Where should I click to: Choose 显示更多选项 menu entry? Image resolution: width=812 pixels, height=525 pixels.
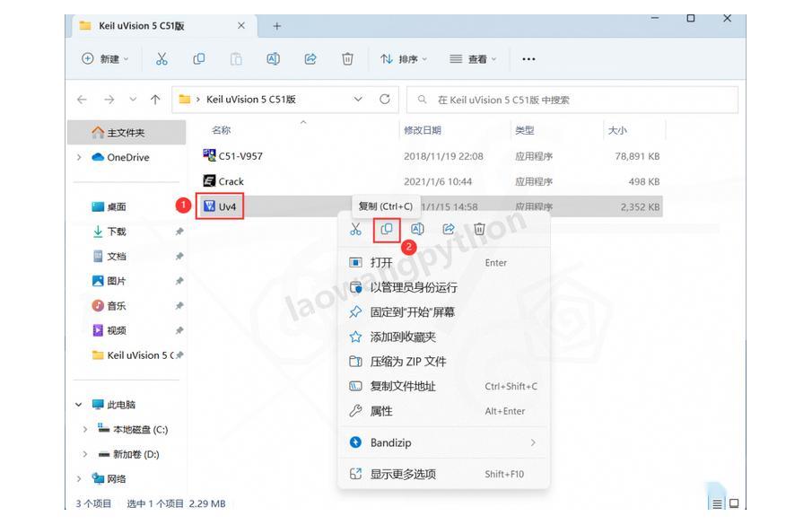click(x=443, y=474)
